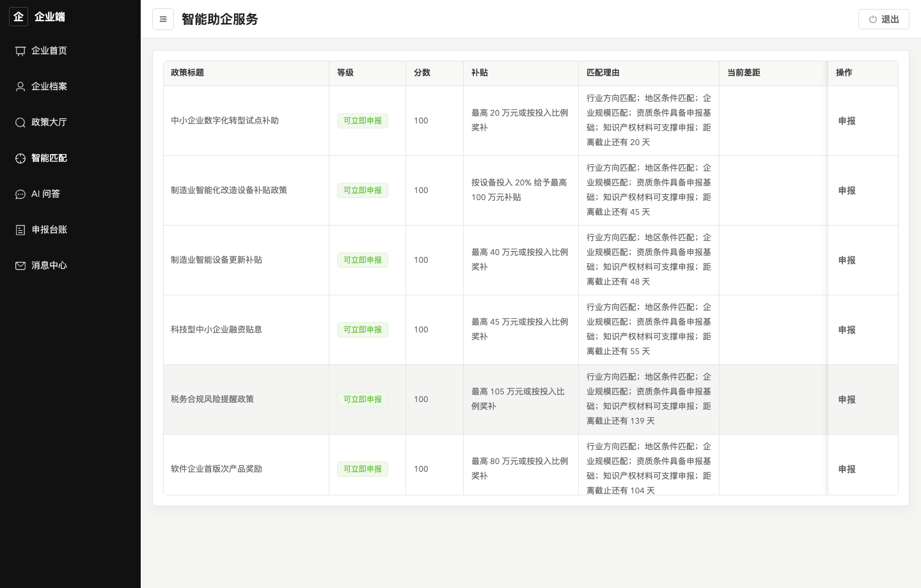Click the 申报台账 document icon

(20, 230)
